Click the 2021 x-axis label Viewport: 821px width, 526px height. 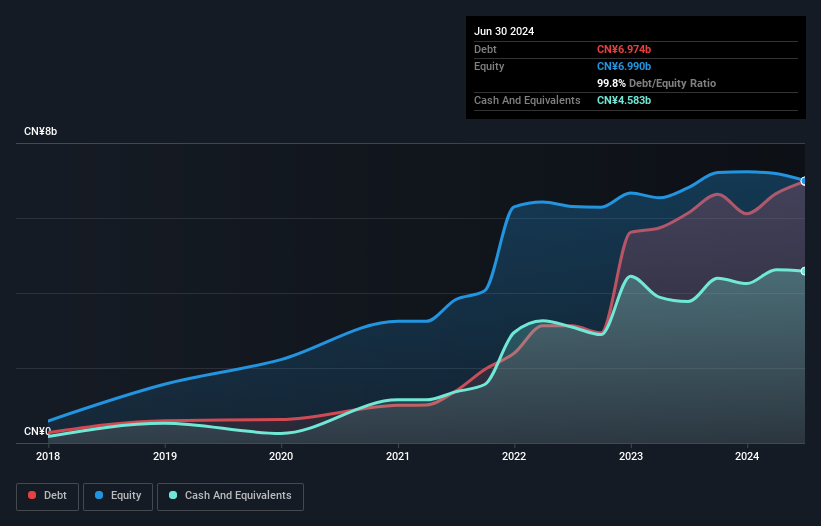click(398, 456)
